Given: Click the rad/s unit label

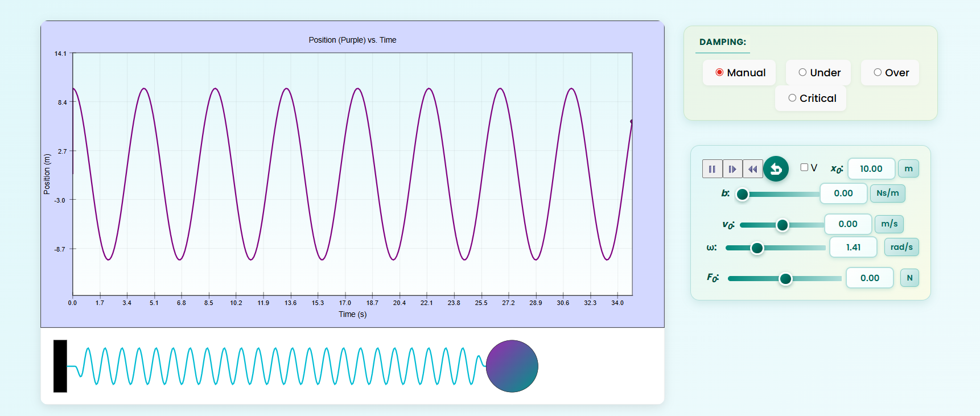Looking at the screenshot, I should pos(901,247).
